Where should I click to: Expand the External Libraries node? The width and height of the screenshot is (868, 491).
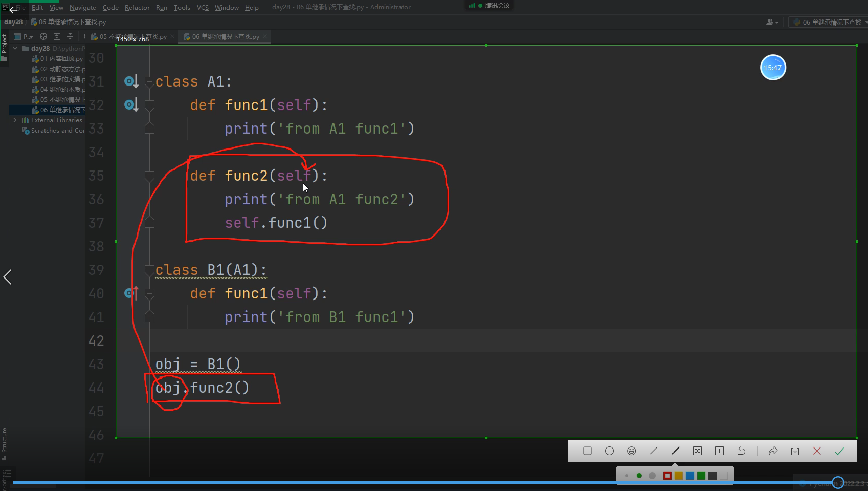tap(15, 120)
